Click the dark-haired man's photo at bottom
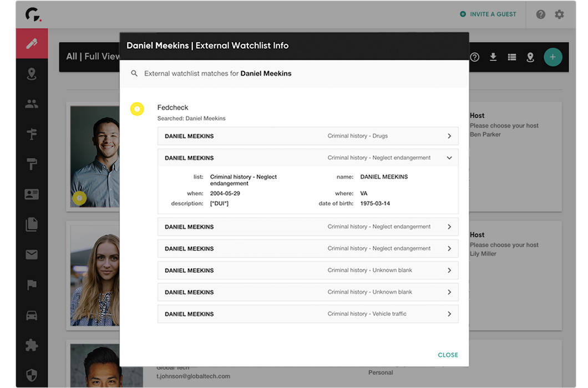This screenshot has height=388, width=588. pos(107,366)
